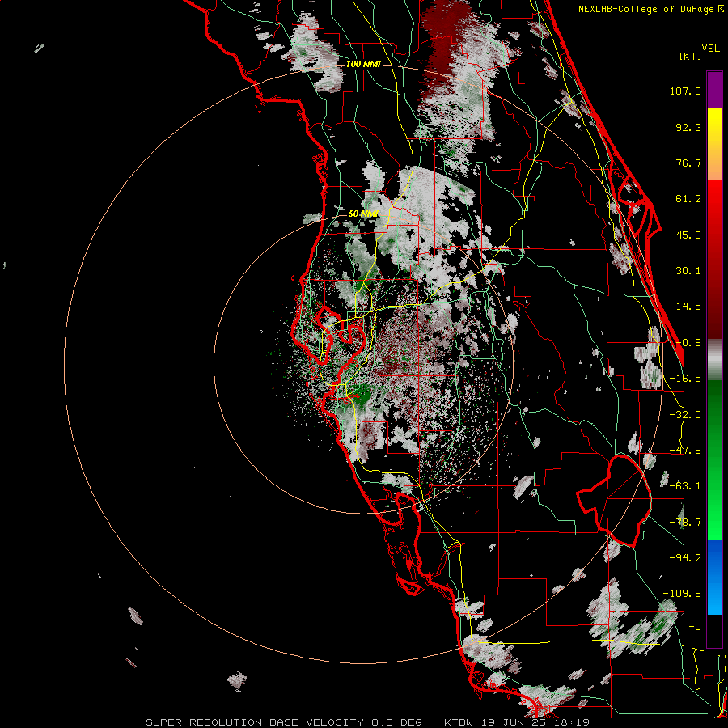The image size is (728, 728).
Task: Click the 14.5 value on velocity scale
Action: 688,307
